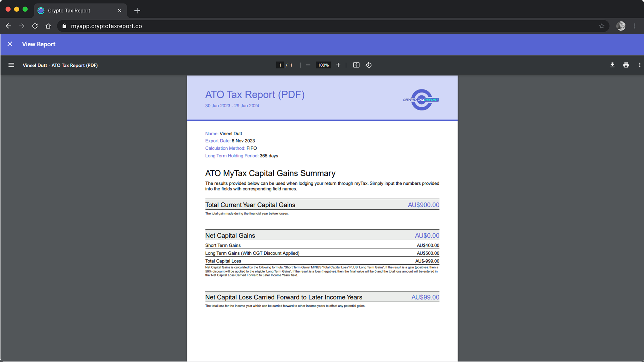The image size is (644, 362).
Task: Open the browser profile avatar
Action: click(621, 26)
